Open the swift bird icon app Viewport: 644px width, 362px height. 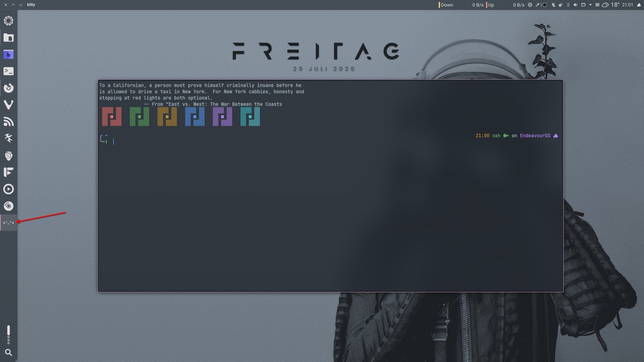point(8,138)
